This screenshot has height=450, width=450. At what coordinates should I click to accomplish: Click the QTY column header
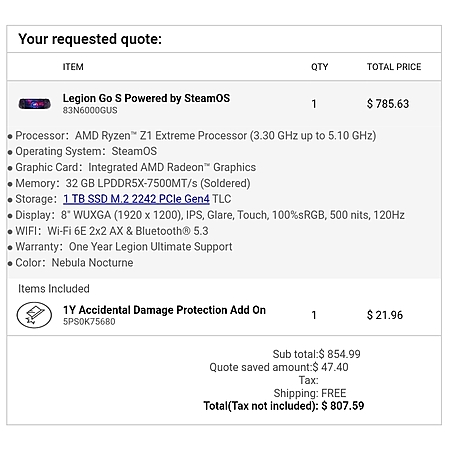320,67
